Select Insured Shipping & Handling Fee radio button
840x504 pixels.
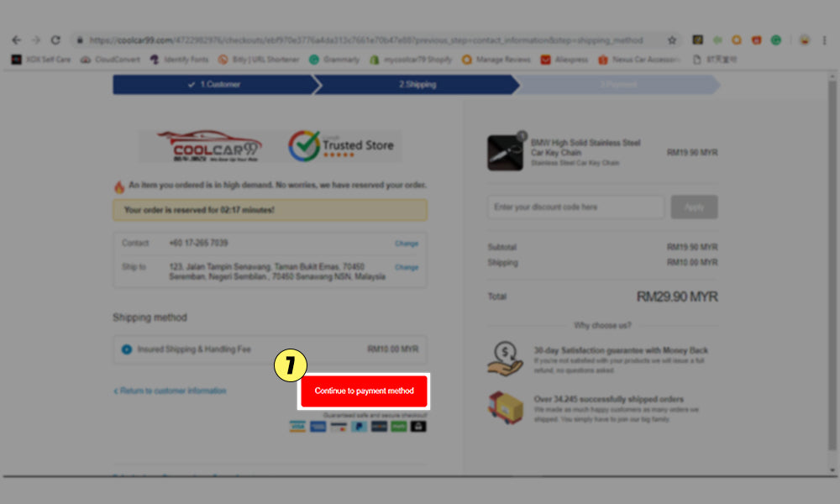(127, 349)
